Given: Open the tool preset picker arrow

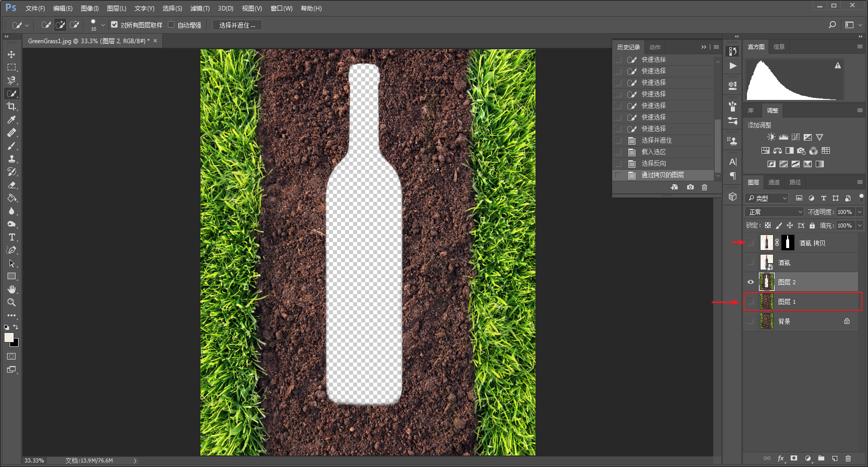Looking at the screenshot, I should click(x=27, y=25).
